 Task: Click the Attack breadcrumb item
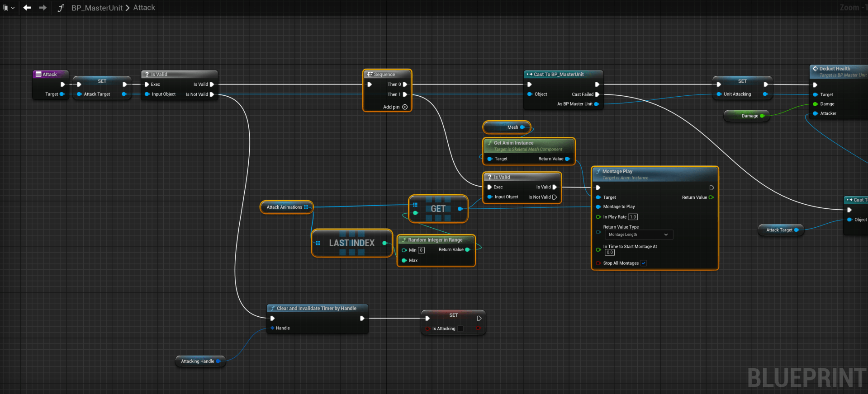[x=144, y=8]
